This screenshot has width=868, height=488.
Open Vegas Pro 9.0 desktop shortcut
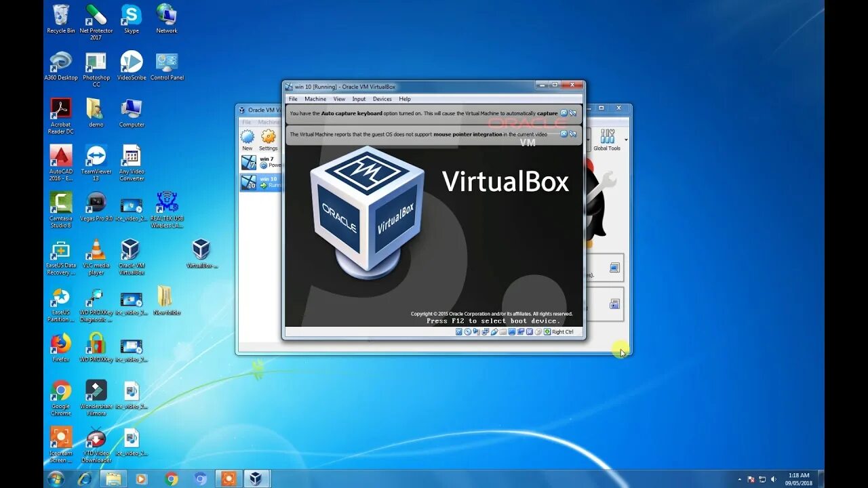pyautogui.click(x=96, y=207)
